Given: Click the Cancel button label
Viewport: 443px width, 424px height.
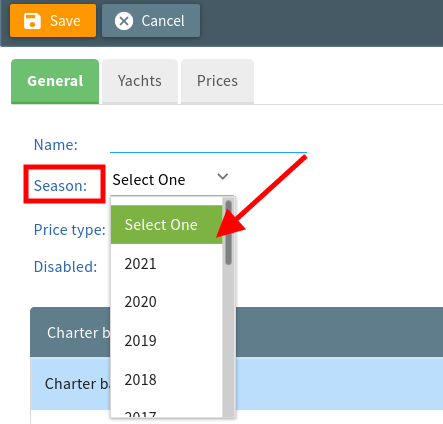Looking at the screenshot, I should click(163, 21).
